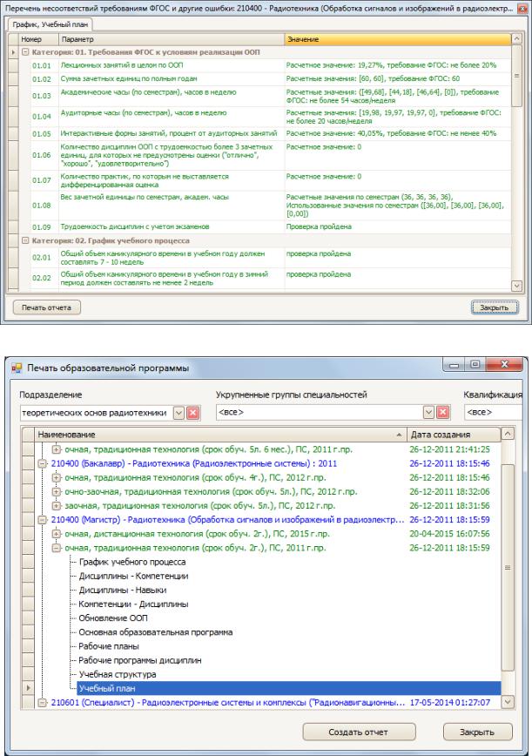
Task: Click scroll-down arrow of ФГОС errors grid
Action: point(516,286)
